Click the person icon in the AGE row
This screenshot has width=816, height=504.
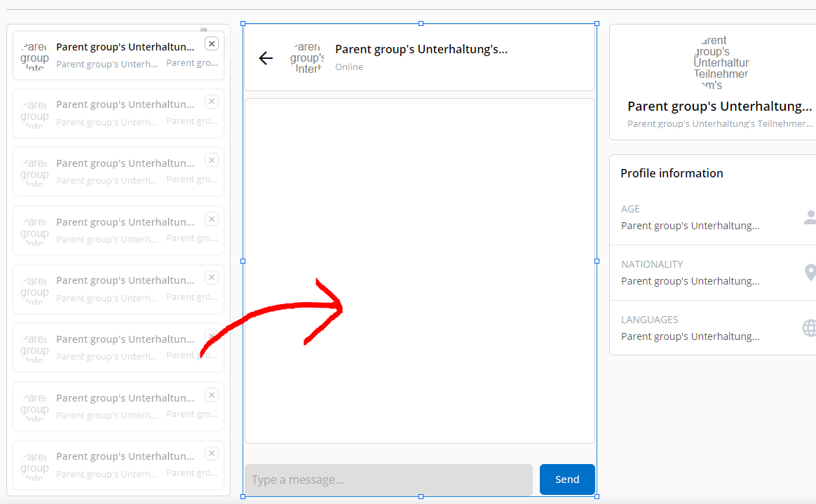coord(810,217)
